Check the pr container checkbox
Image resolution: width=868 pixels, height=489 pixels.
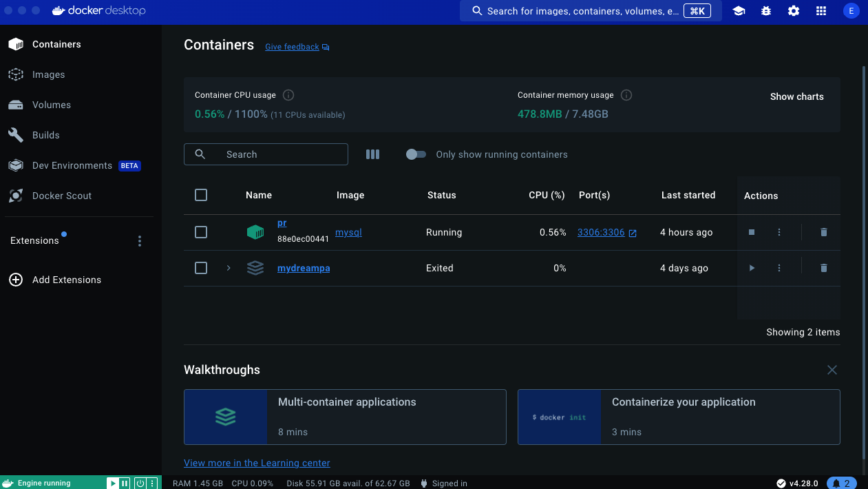click(x=201, y=233)
